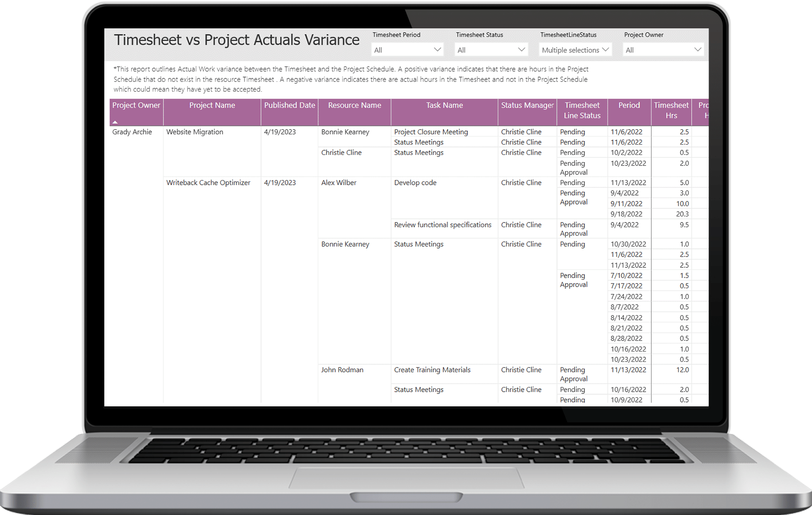Expand the Project Owner filter dropdown
Screen dimensions: 812x515
663,50
